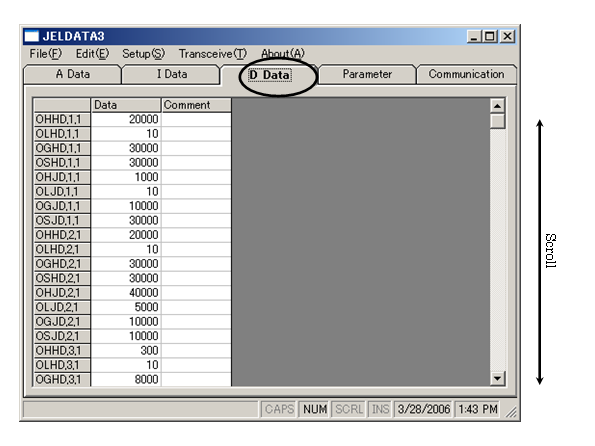This screenshot has height=446, width=595.
Task: Select the OSHD,1,1 row header
Action: coord(62,162)
